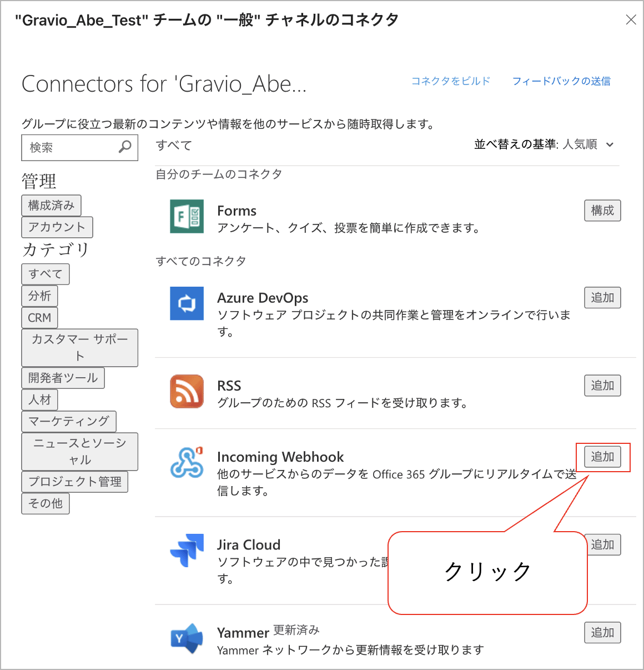Select the CRM category
Viewport: 644px width, 670px height.
click(x=39, y=318)
